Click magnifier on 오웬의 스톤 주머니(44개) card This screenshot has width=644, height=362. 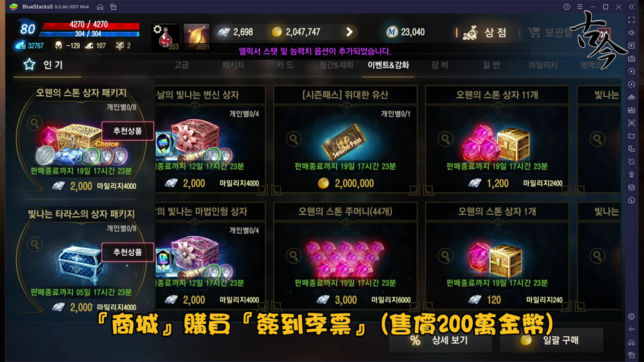[x=294, y=256]
